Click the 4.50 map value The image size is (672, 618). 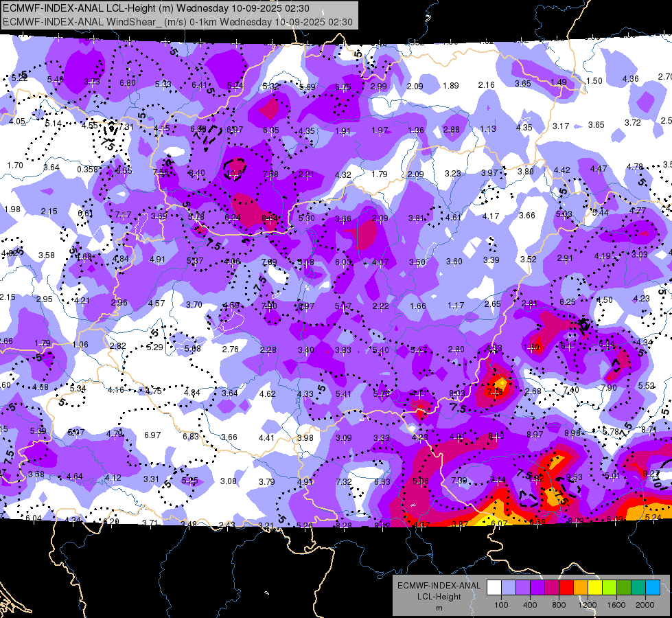604,300
